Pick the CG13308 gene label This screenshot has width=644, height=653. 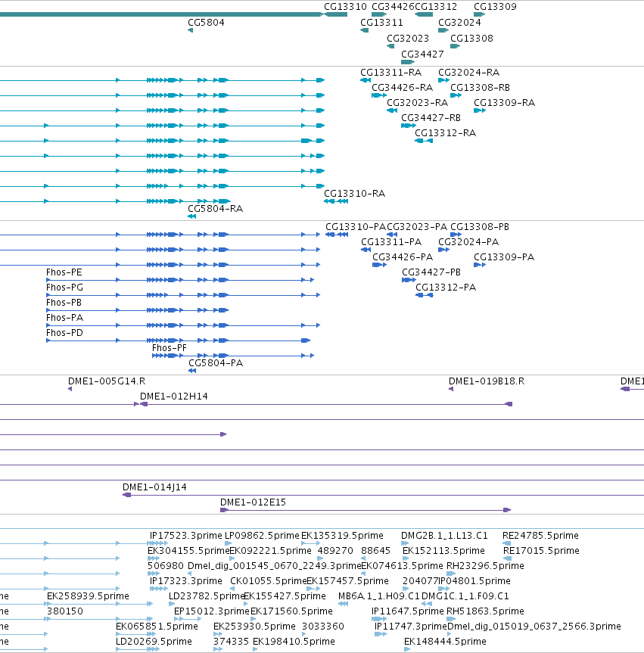click(x=471, y=39)
